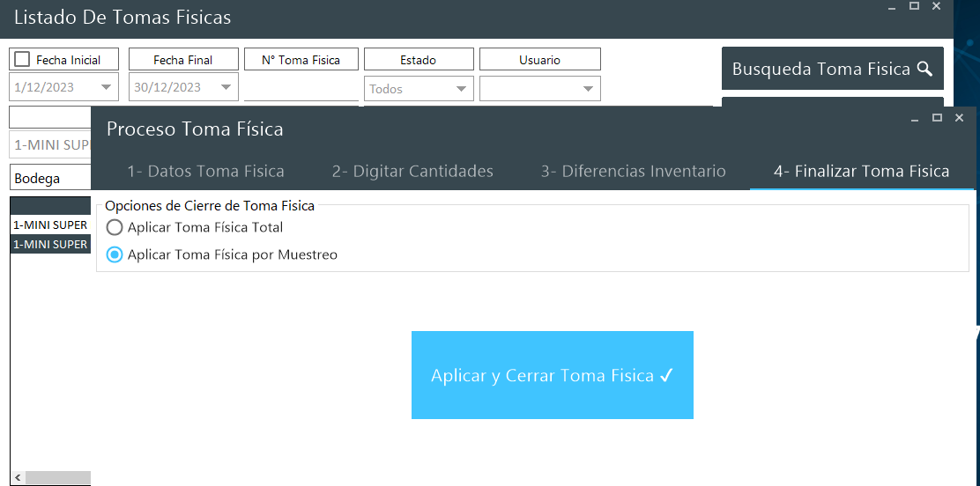Close the Proceso Toma Física window
This screenshot has width=980, height=486.
click(960, 118)
